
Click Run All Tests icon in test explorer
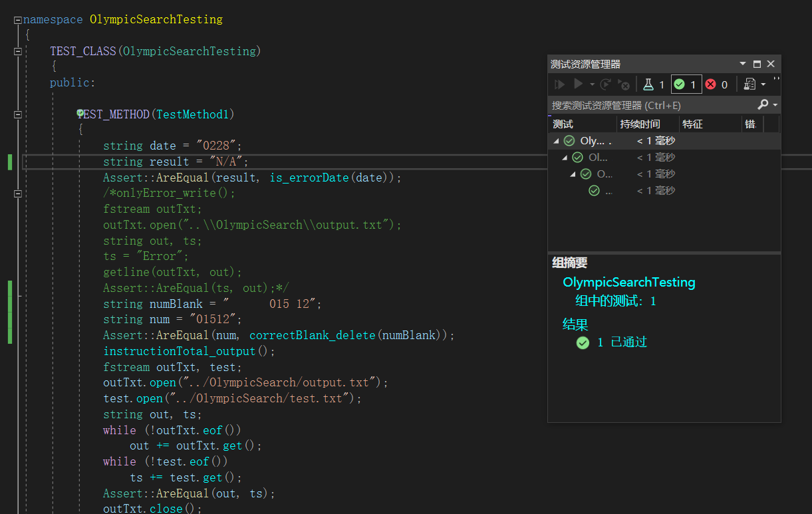click(x=560, y=84)
